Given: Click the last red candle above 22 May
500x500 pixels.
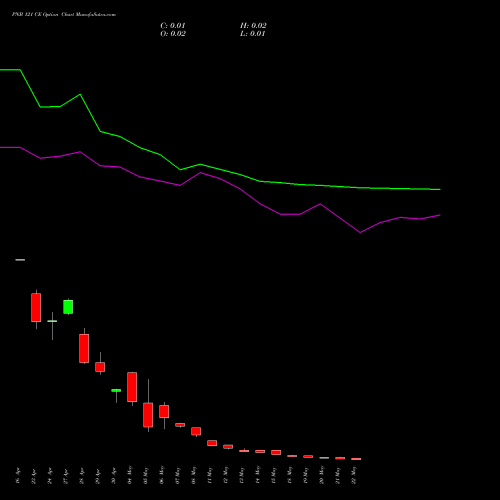Looking at the screenshot, I should tap(356, 459).
